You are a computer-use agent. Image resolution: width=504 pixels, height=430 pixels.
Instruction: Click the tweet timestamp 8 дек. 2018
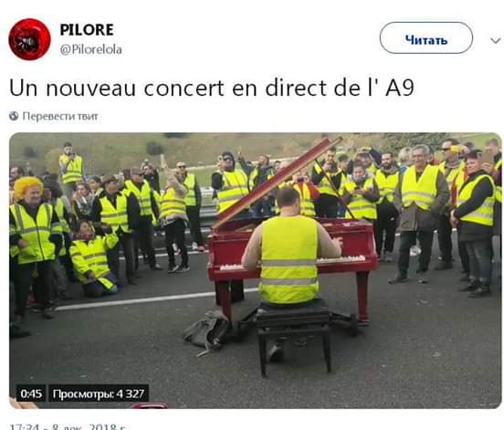coord(68,426)
